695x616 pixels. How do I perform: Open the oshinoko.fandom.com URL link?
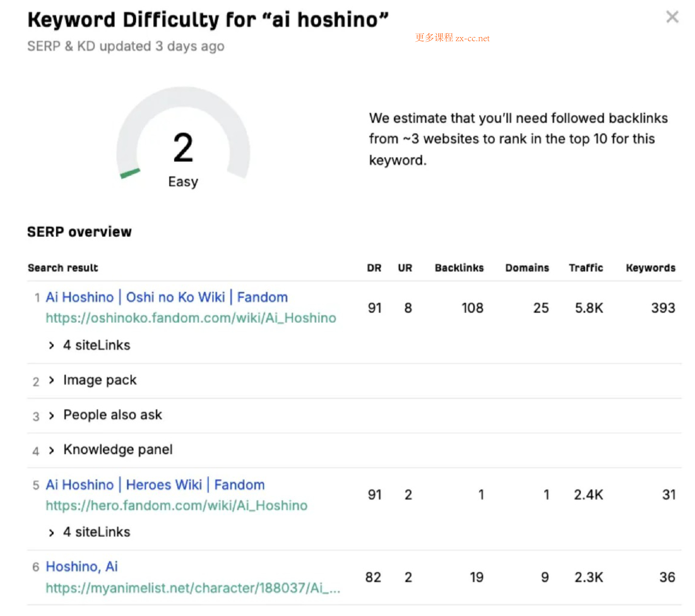191,318
